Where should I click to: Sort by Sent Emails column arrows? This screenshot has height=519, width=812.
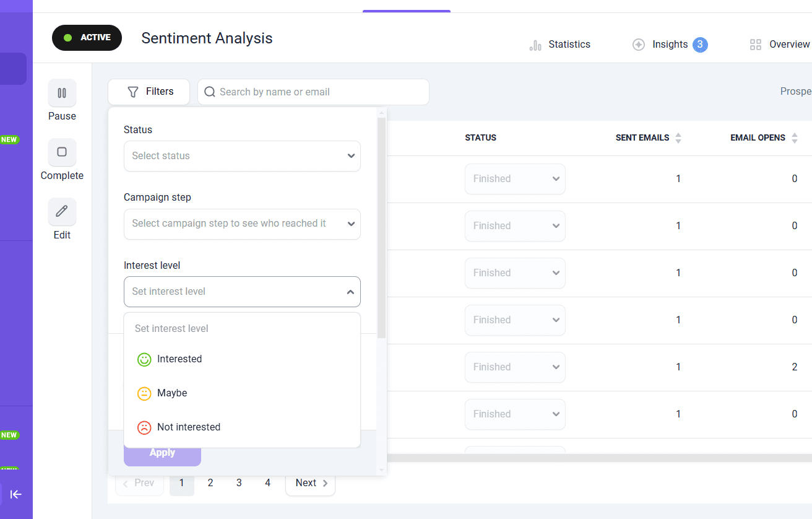point(678,138)
